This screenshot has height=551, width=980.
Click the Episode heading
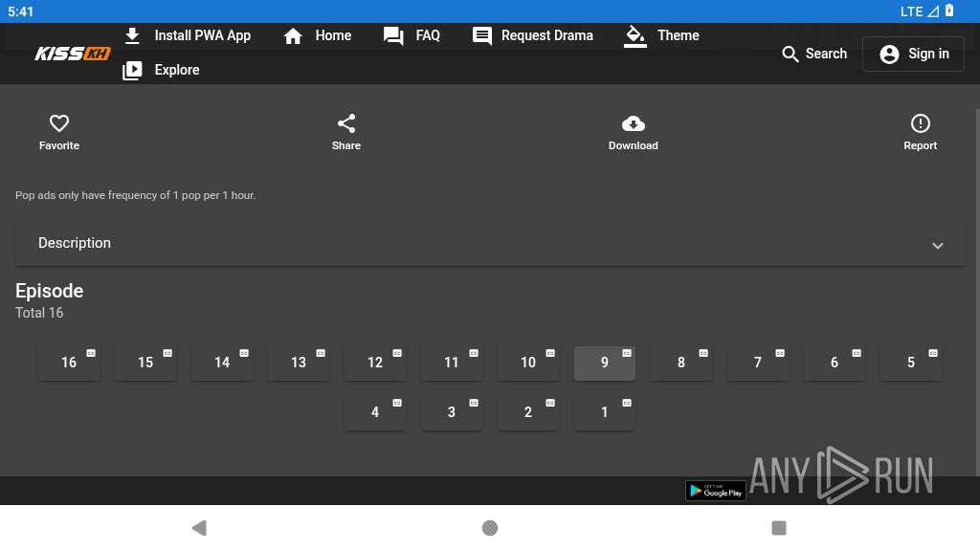pyautogui.click(x=50, y=291)
